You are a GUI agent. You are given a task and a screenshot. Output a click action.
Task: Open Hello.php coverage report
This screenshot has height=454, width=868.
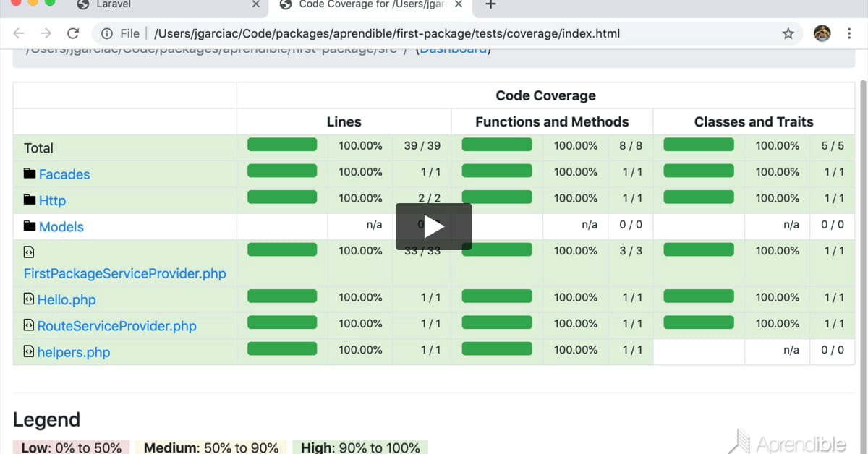coord(67,300)
